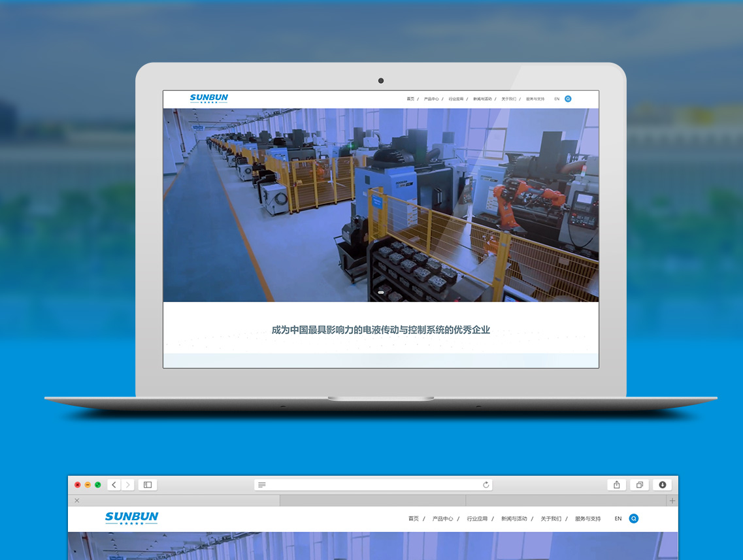Image resolution: width=743 pixels, height=560 pixels.
Task: Open 关于我们 menu on the laptop screen
Action: click(508, 99)
